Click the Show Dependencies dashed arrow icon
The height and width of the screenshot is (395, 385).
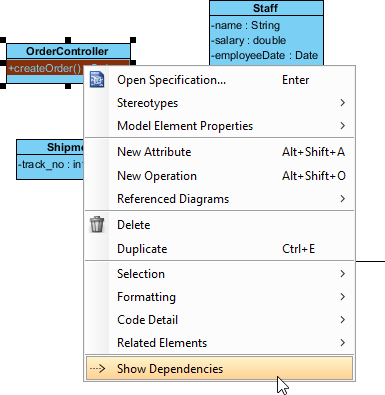pyautogui.click(x=98, y=369)
